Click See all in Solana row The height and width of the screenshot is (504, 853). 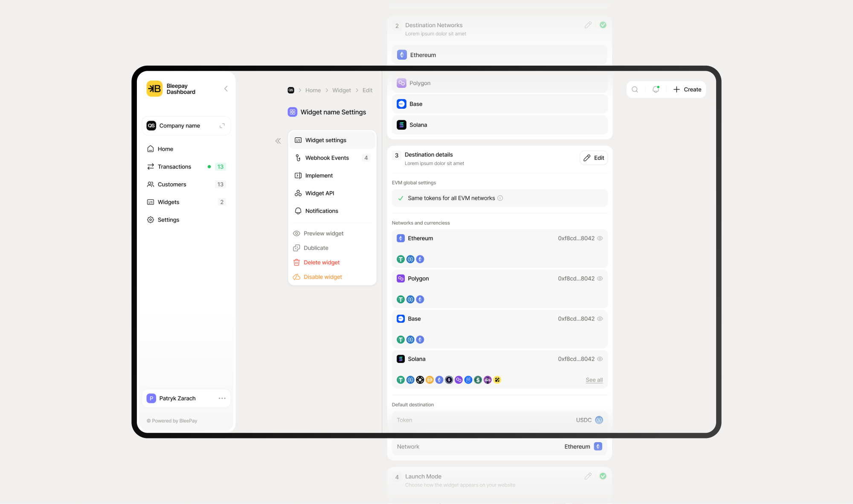click(594, 380)
